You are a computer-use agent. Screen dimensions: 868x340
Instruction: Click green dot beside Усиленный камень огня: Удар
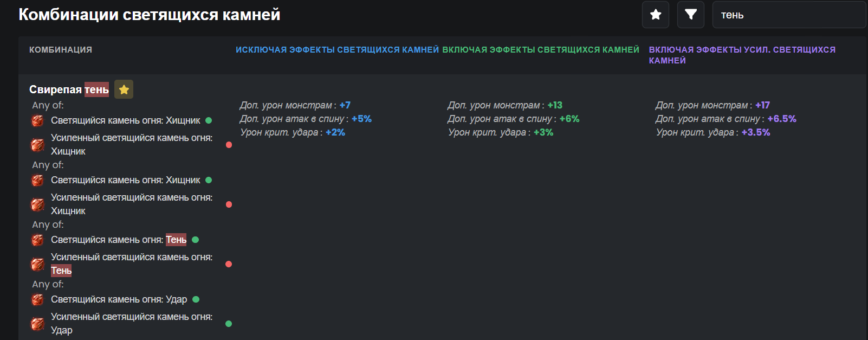pyautogui.click(x=229, y=324)
